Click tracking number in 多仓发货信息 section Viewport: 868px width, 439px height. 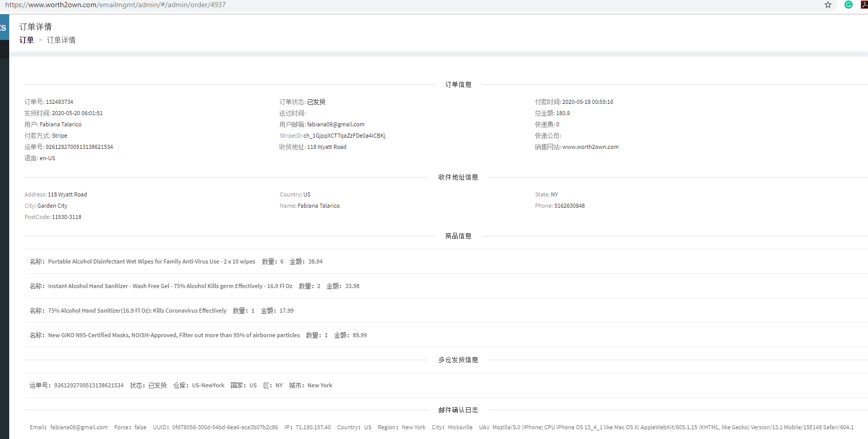click(89, 385)
